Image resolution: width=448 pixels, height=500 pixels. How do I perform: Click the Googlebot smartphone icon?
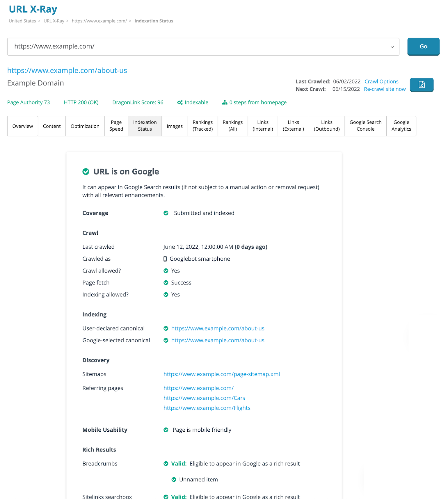(165, 259)
